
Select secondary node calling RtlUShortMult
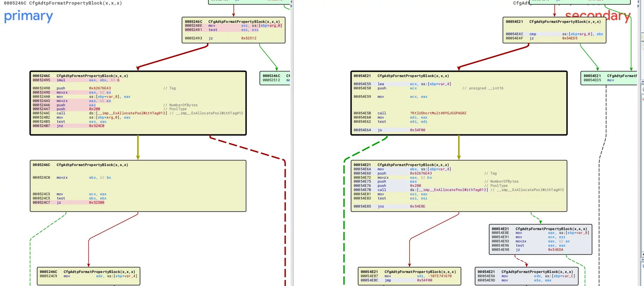point(459,103)
